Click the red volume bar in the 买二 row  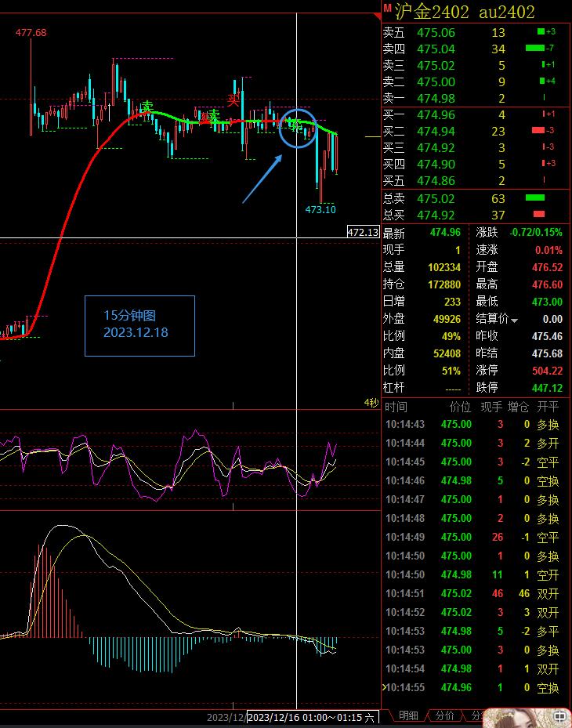coord(538,130)
